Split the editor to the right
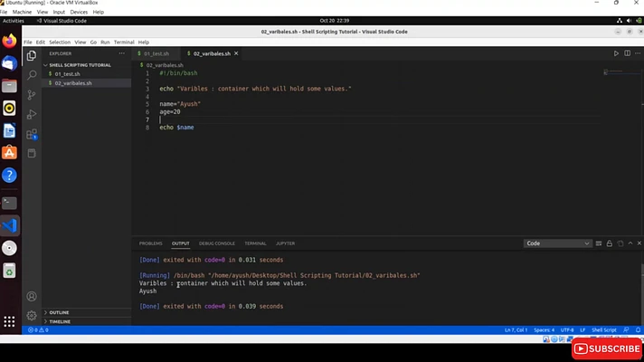Viewport: 644px width, 362px height. 627,53
